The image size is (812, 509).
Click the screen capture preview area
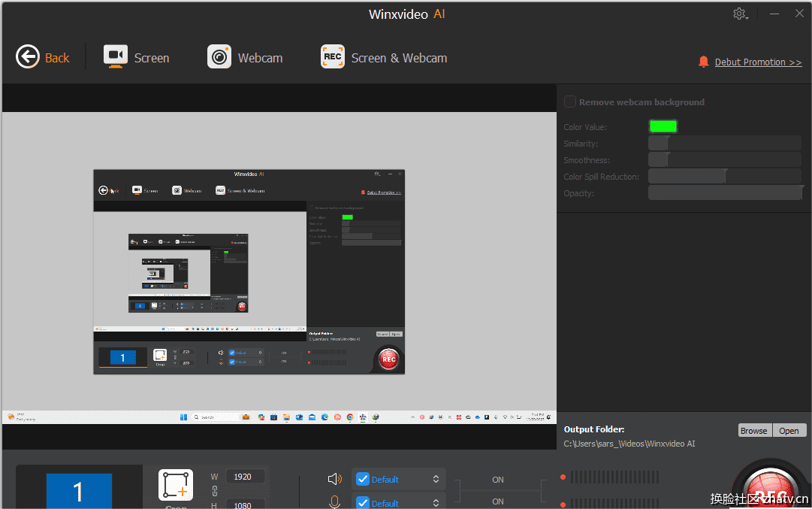point(279,268)
